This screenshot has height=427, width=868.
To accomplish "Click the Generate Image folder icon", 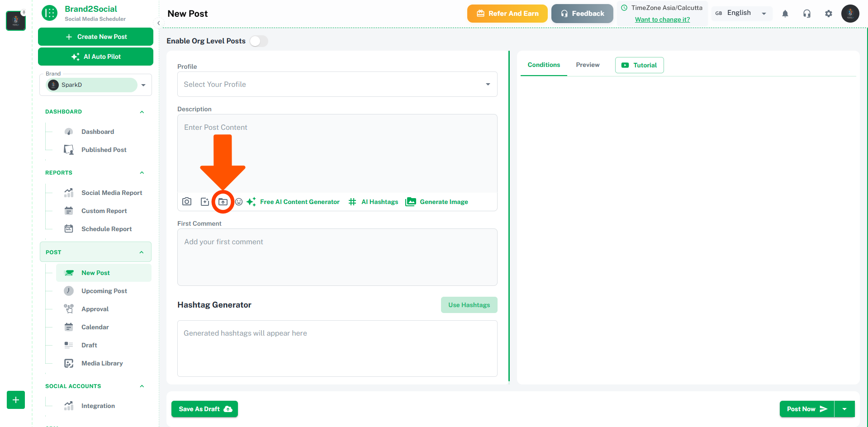I will click(411, 202).
